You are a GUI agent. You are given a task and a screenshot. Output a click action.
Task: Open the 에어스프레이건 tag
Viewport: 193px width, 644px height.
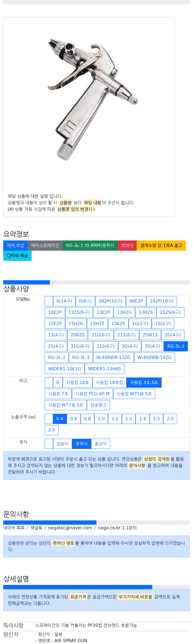45,246
